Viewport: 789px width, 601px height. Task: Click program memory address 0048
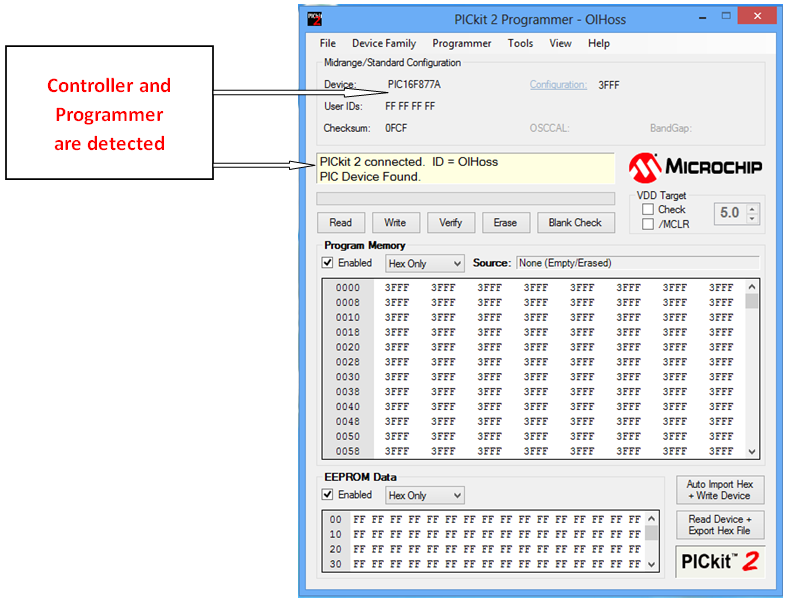[348, 421]
